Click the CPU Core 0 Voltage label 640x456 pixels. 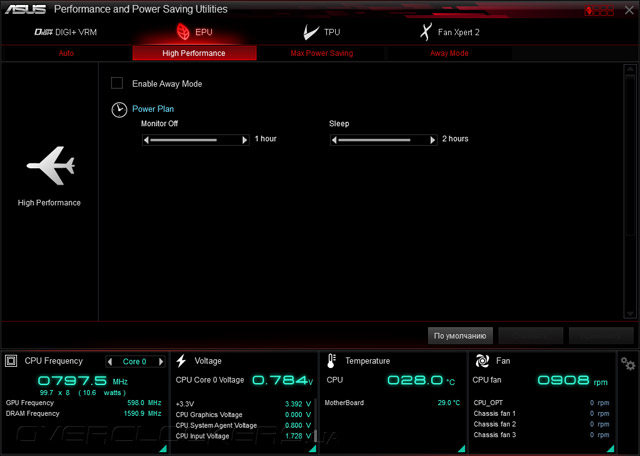point(210,380)
